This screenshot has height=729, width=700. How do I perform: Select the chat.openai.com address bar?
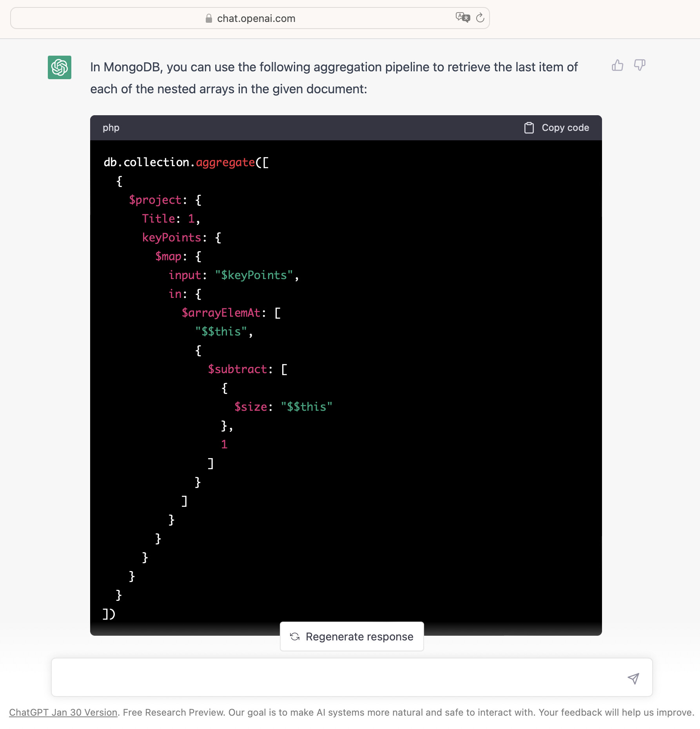pyautogui.click(x=256, y=18)
